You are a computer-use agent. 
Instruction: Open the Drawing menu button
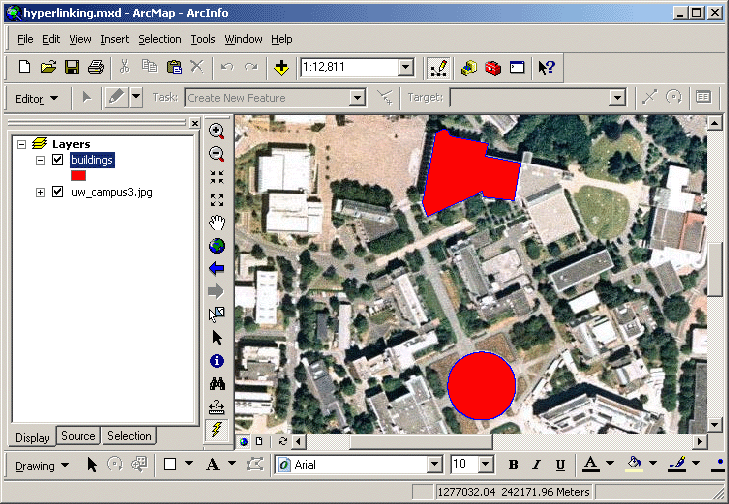click(42, 465)
